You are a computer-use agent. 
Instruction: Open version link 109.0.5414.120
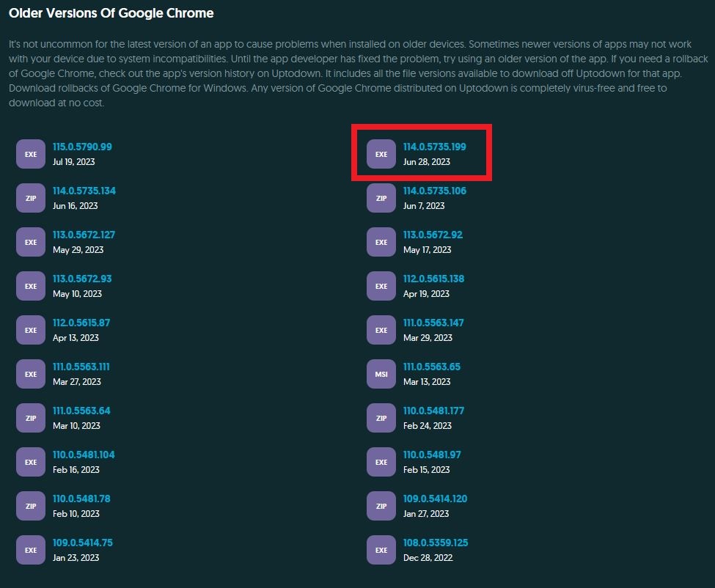pyautogui.click(x=435, y=499)
